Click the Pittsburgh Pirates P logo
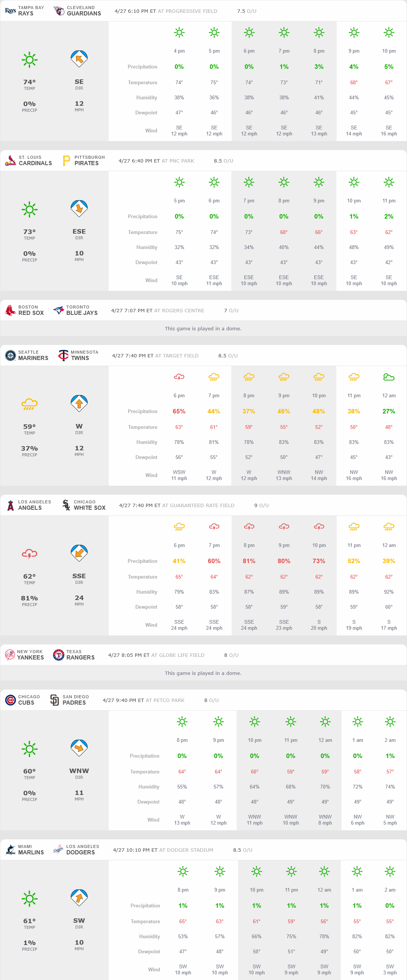Screen dimensions: 407x980 66,161
